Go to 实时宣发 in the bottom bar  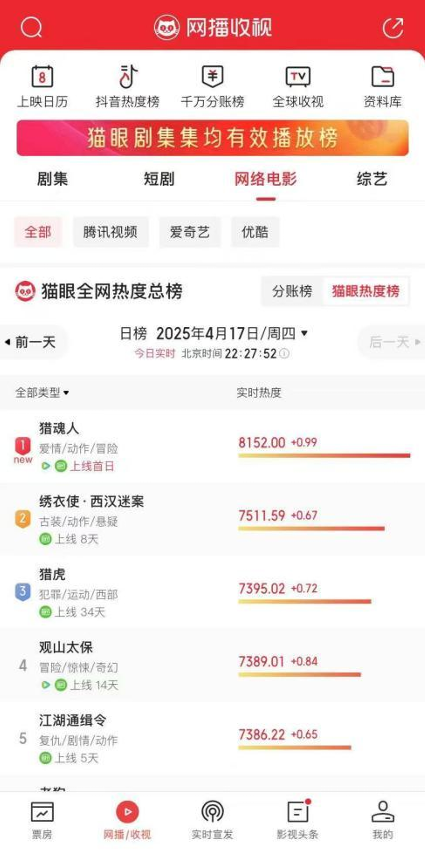pyautogui.click(x=212, y=820)
